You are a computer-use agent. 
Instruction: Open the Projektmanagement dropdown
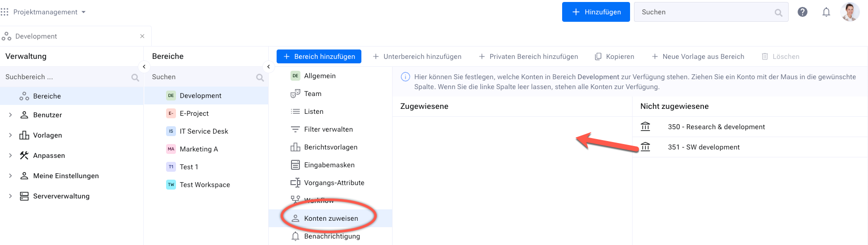49,12
